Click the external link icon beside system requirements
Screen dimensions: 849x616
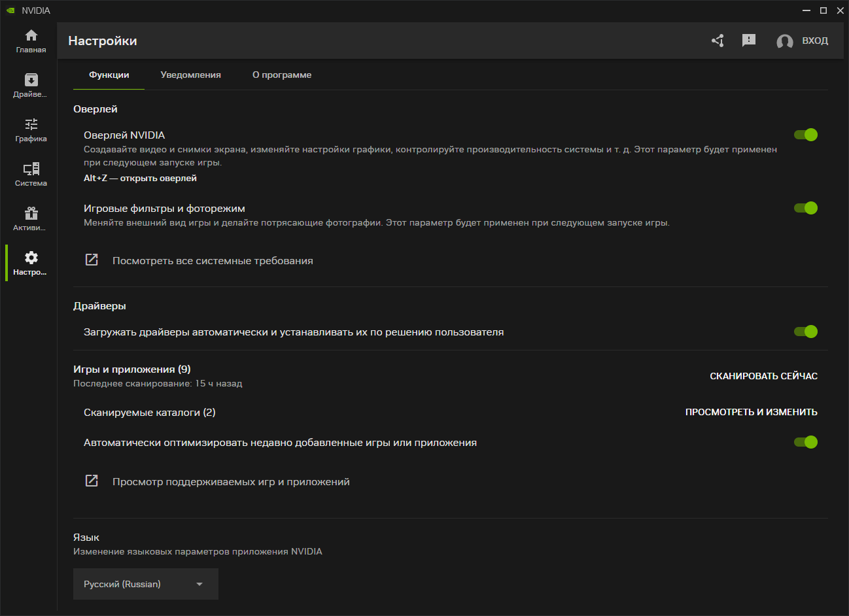click(92, 260)
